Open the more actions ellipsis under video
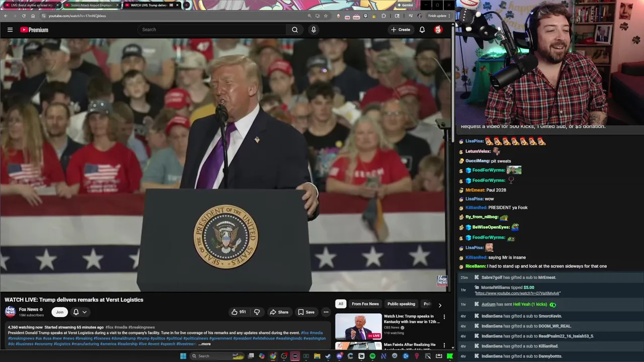 point(326,312)
